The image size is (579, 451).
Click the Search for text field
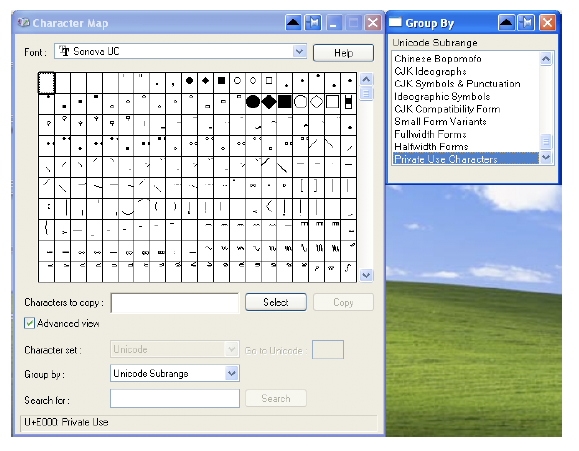175,398
